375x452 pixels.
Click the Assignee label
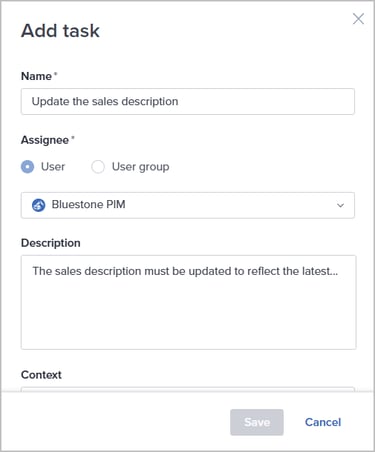click(45, 140)
